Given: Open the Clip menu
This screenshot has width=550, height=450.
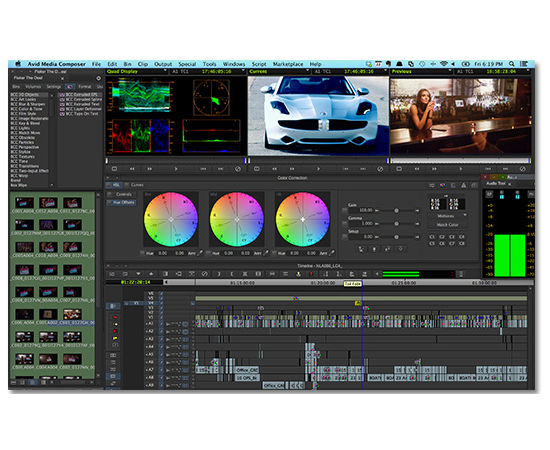Looking at the screenshot, I should (142, 64).
